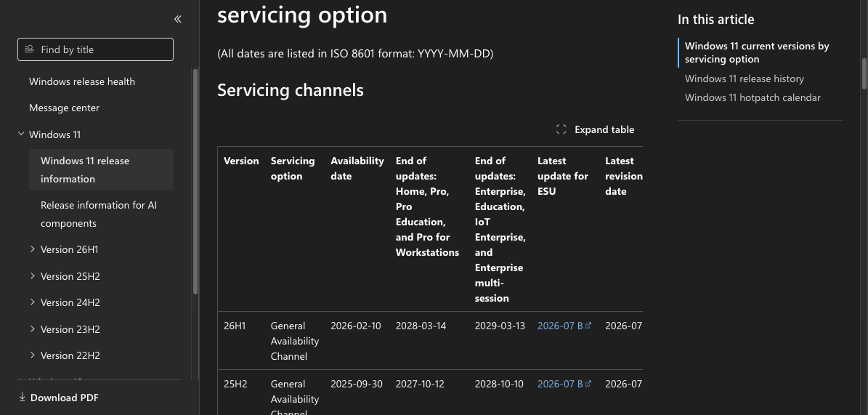Click General Availability Channel in 26H1 row

click(x=294, y=341)
